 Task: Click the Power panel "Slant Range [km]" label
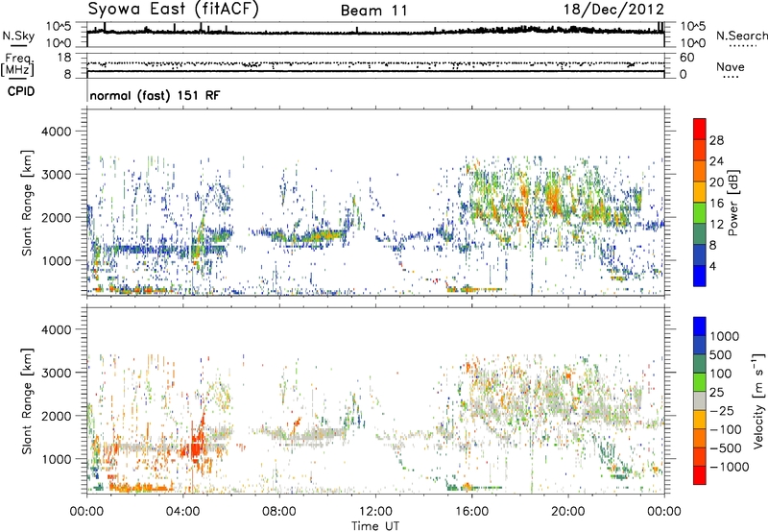(27, 203)
